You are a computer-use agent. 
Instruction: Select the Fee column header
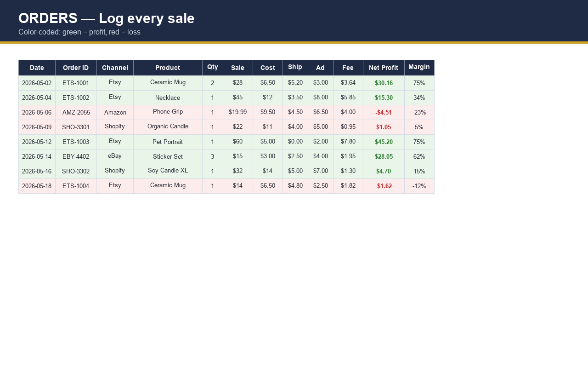coord(348,68)
